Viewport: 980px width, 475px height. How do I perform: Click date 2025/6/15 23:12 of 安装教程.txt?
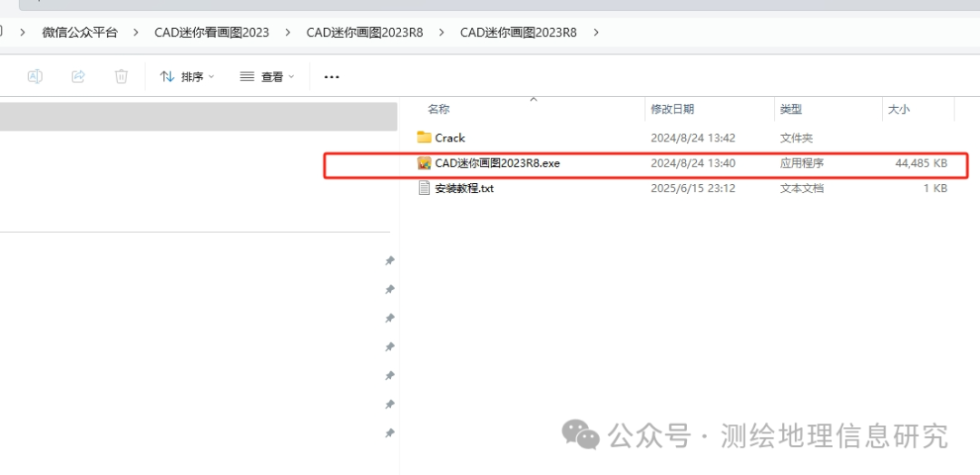point(693,188)
